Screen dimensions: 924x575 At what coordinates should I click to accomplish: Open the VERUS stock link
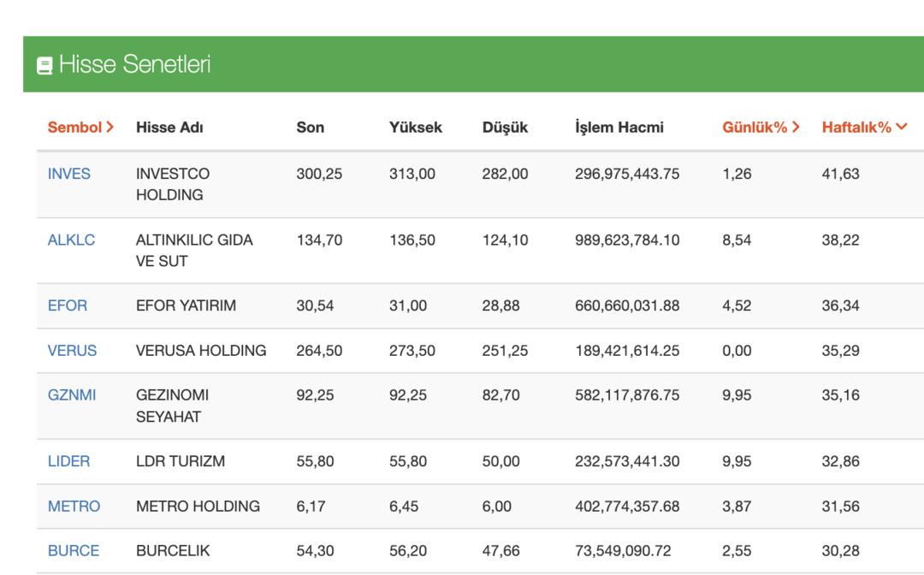click(72, 351)
